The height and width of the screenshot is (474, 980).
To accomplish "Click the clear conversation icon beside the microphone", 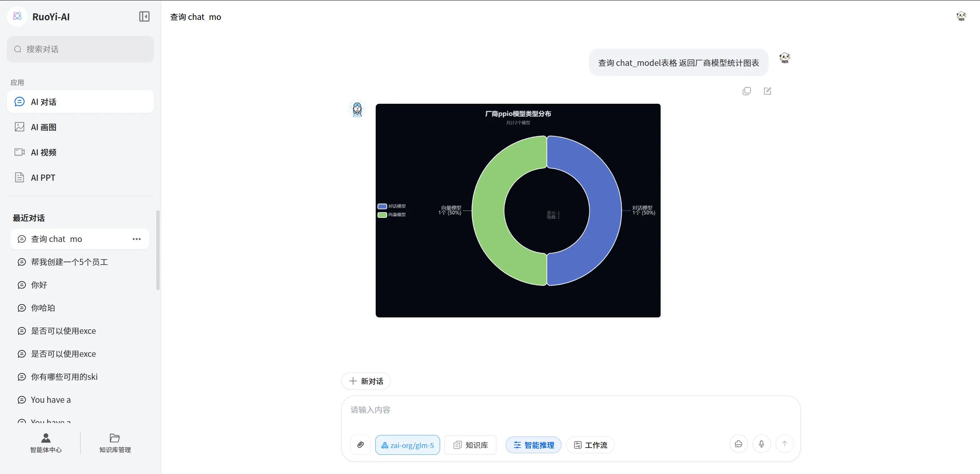I will click(x=738, y=444).
